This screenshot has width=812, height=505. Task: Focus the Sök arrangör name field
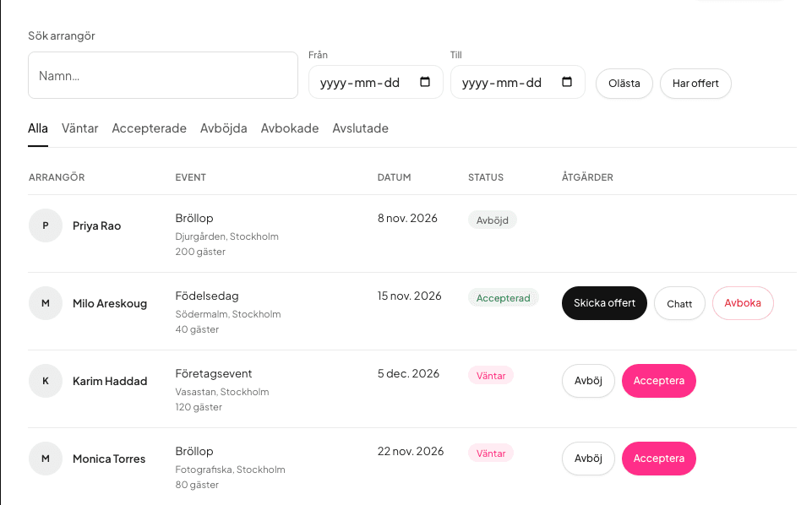click(x=163, y=75)
